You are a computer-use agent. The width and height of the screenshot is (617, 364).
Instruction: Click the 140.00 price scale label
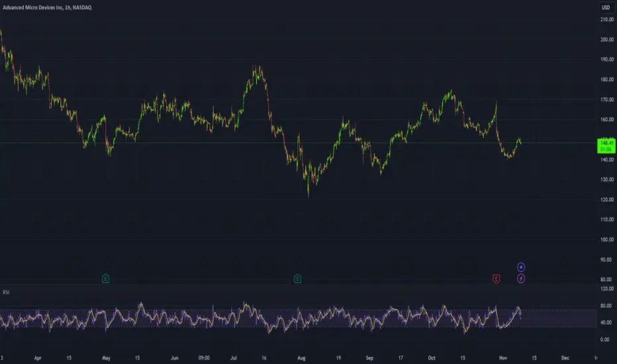(x=607, y=159)
